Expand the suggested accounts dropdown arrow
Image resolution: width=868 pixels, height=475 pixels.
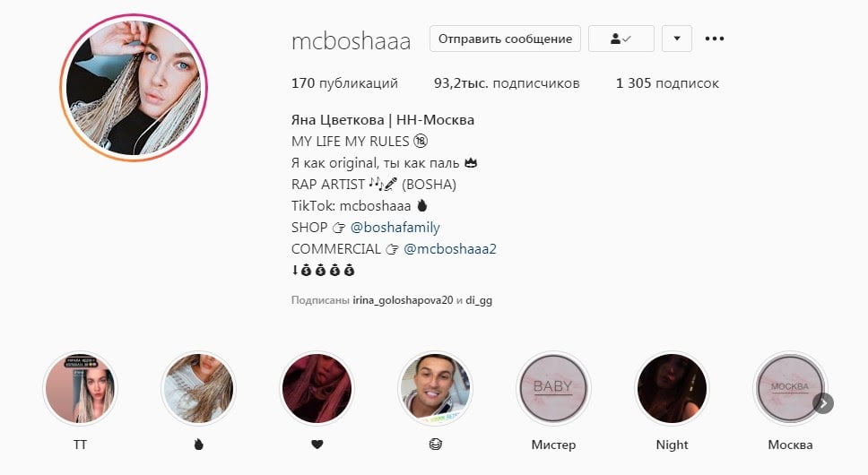click(x=677, y=39)
